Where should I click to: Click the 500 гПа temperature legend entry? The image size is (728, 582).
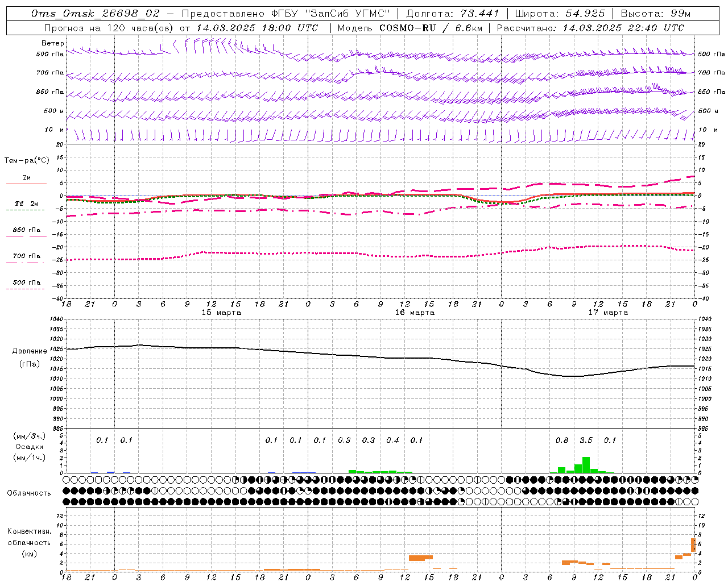click(26, 282)
